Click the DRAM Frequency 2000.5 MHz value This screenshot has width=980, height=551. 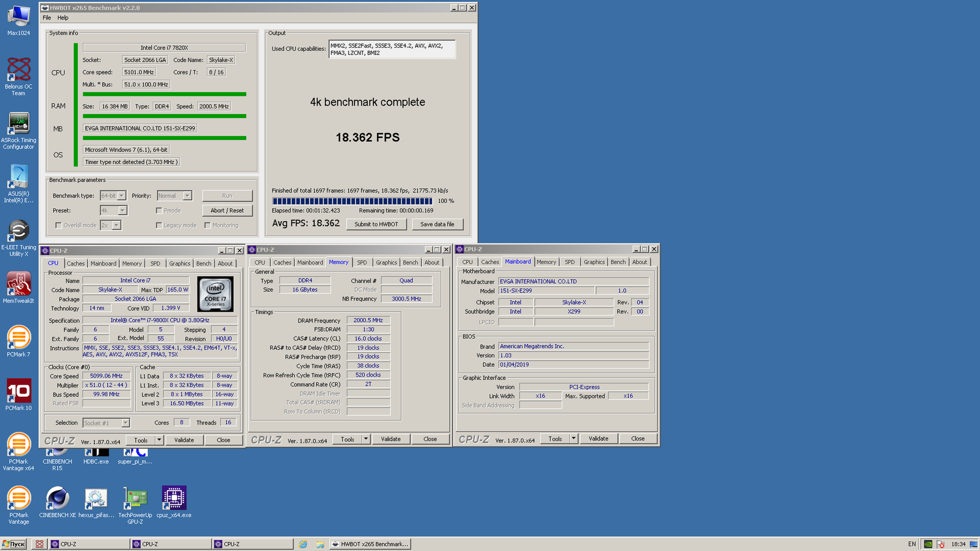368,320
